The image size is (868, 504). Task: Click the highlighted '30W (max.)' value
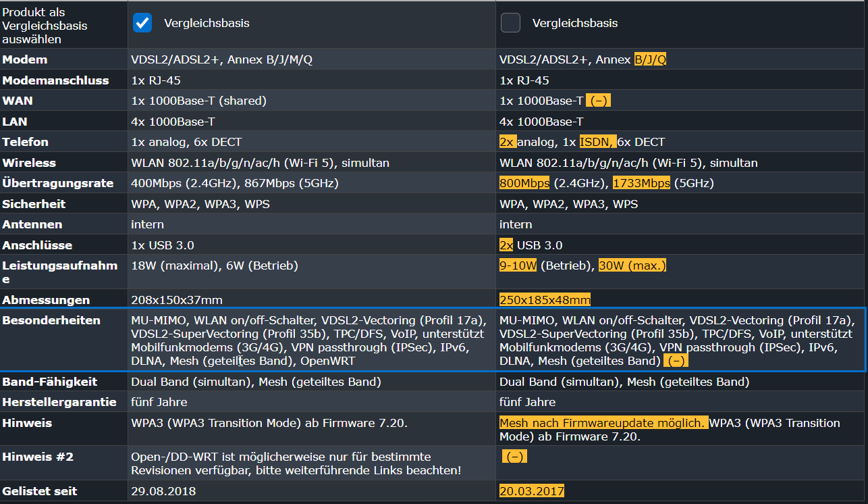[632, 266]
